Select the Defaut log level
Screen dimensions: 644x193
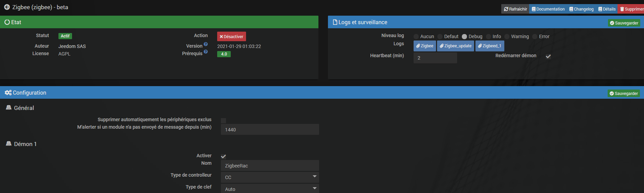pos(440,36)
